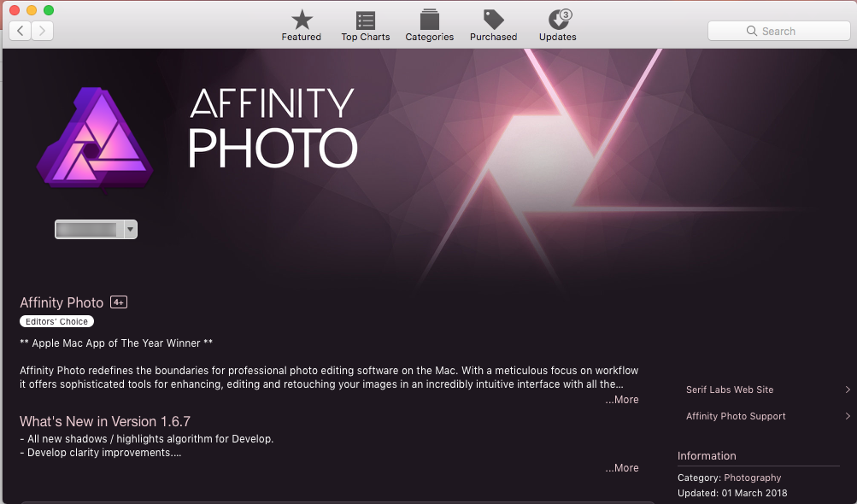Go back with the left arrow
The height and width of the screenshot is (504, 857).
pos(21,31)
